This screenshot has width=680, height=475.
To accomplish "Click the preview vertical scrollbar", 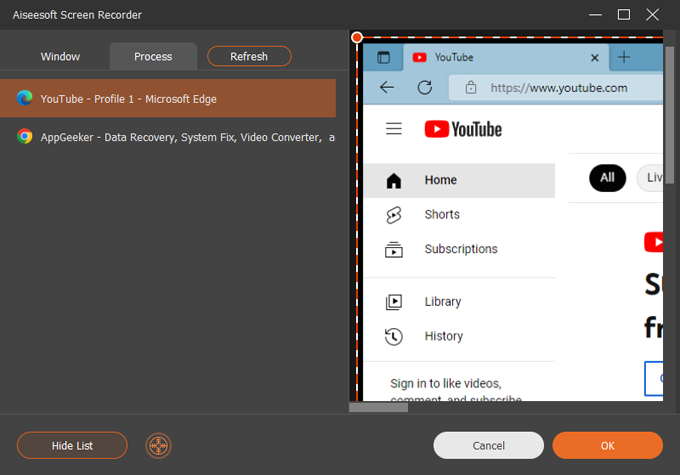I will click(670, 110).
